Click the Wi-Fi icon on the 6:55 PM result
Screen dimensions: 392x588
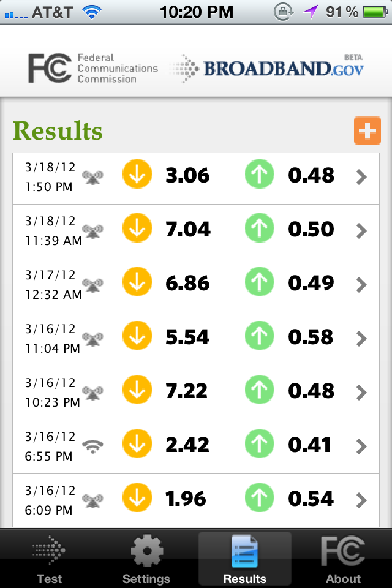(92, 446)
